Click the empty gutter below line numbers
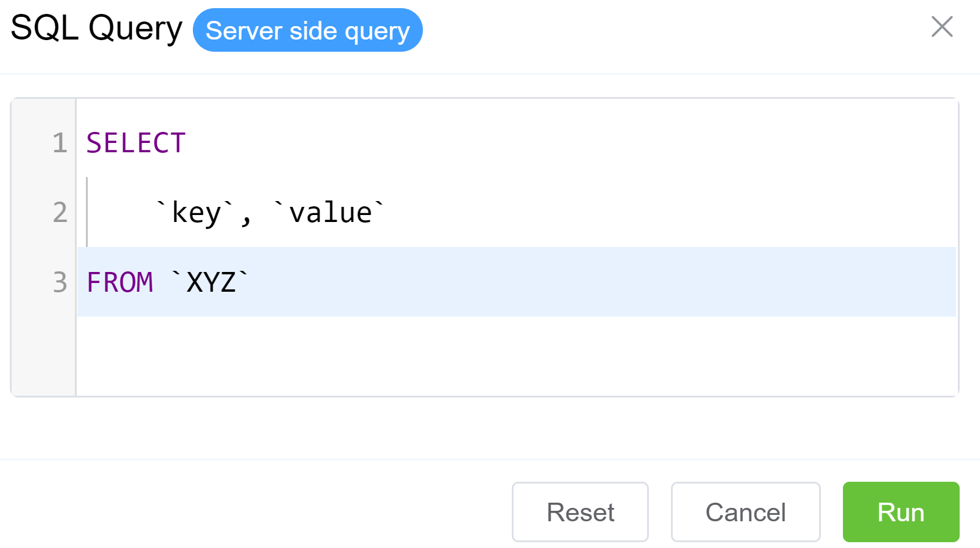 44,354
